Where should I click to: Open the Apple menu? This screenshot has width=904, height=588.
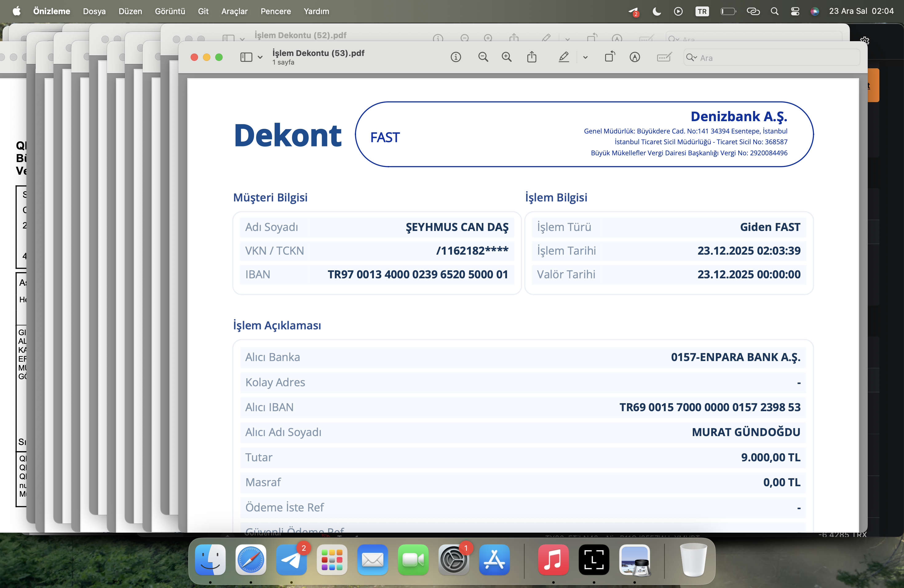coord(16,11)
